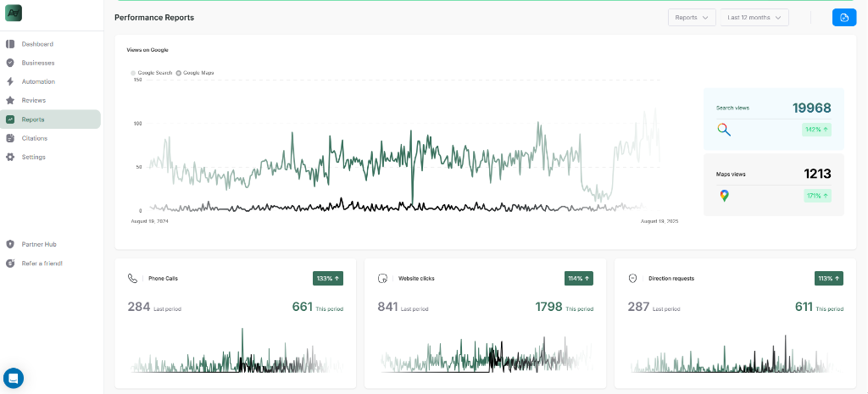
Task: Click the Reviews star icon
Action: coord(10,101)
